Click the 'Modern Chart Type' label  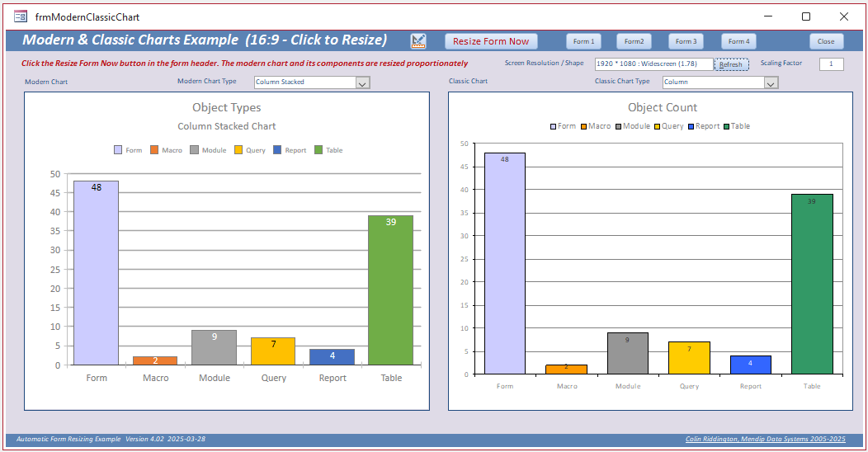tap(206, 81)
